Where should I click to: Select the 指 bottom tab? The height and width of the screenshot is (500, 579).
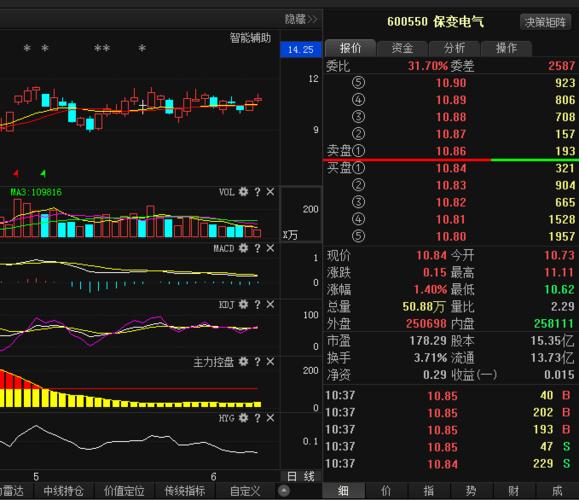tap(428, 491)
